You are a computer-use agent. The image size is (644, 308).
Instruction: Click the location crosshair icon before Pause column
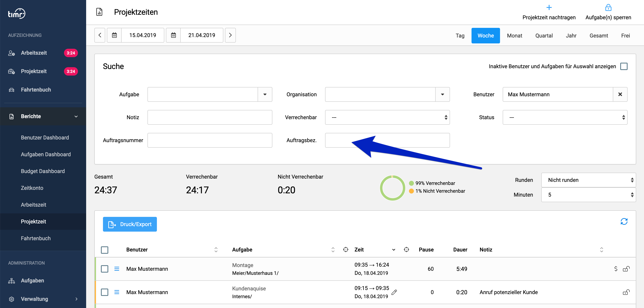point(406,250)
